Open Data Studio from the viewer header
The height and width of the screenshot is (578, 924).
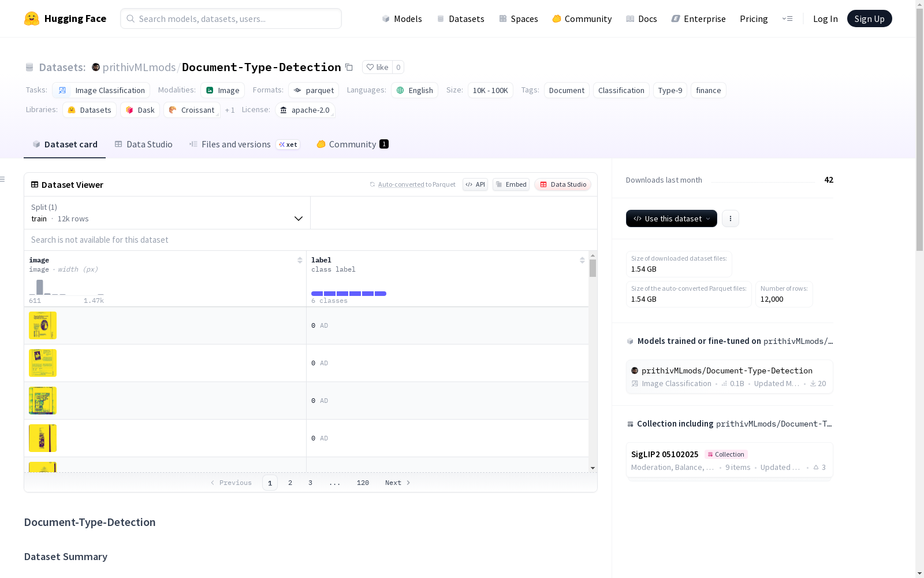[563, 184]
